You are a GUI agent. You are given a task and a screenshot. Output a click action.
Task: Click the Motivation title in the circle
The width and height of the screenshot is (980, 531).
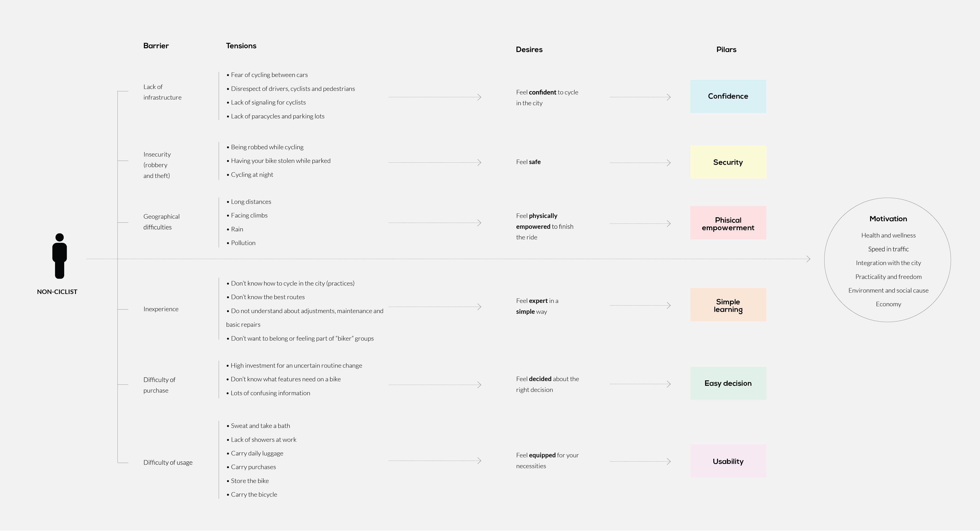888,219
